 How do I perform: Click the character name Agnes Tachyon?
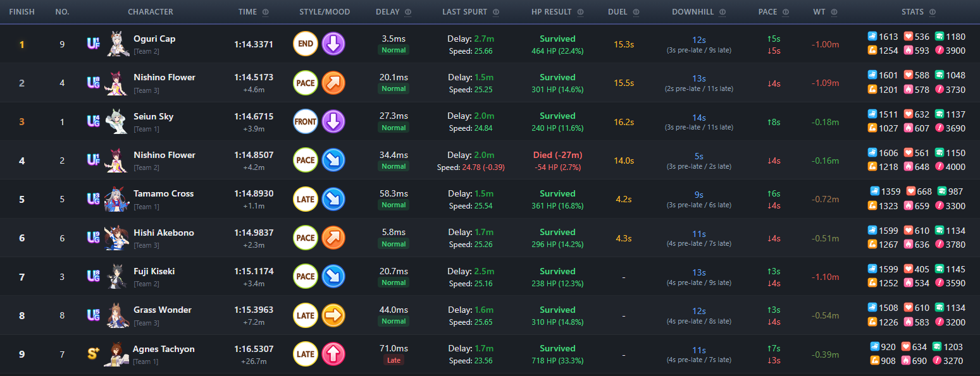tap(164, 349)
